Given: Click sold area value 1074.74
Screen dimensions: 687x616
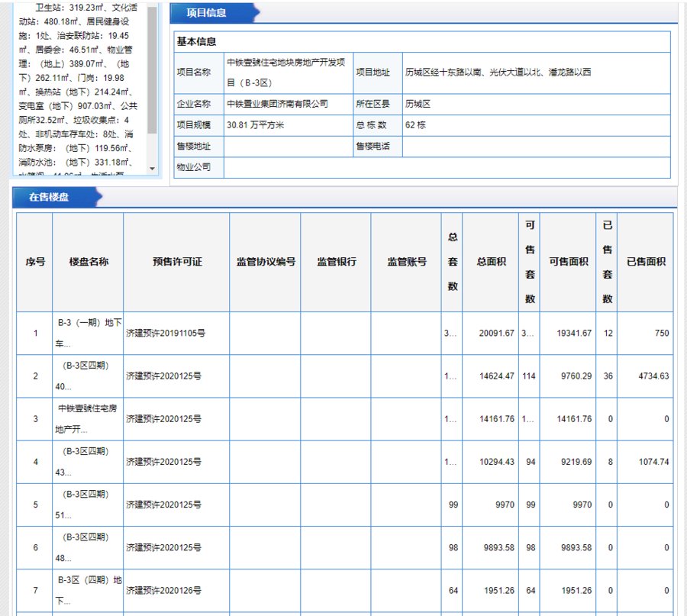Looking at the screenshot, I should [x=653, y=463].
